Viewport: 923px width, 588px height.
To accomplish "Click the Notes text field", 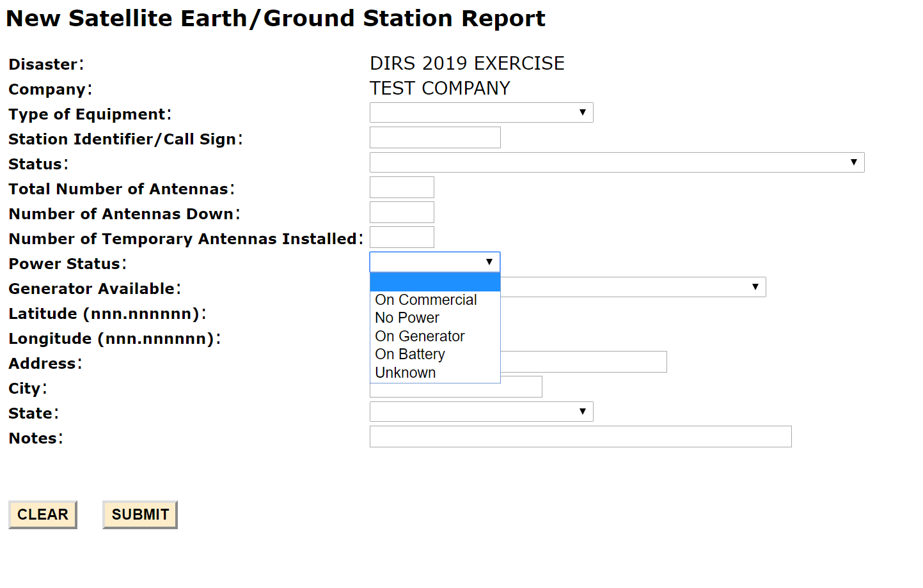I will 580,437.
